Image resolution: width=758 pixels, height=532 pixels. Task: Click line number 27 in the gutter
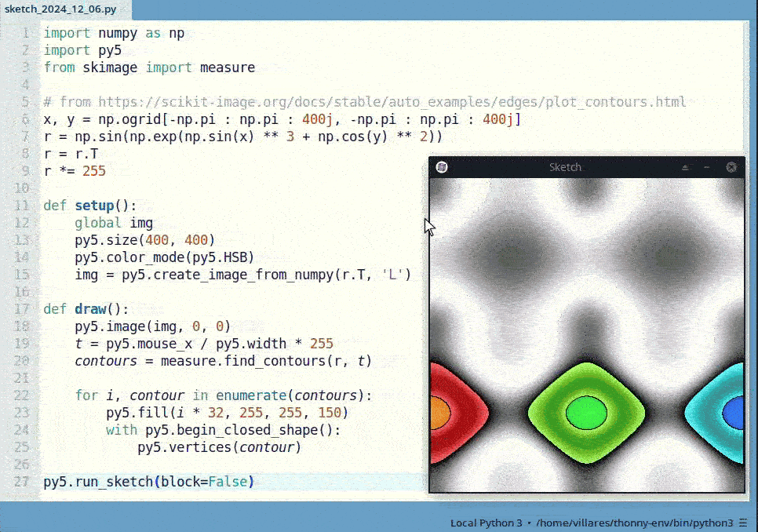coord(24,481)
